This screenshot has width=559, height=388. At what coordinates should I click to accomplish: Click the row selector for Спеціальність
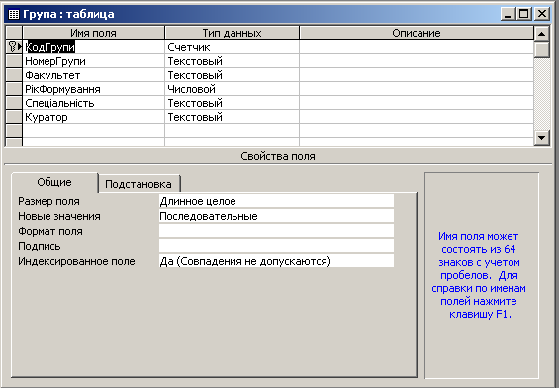tap(14, 103)
